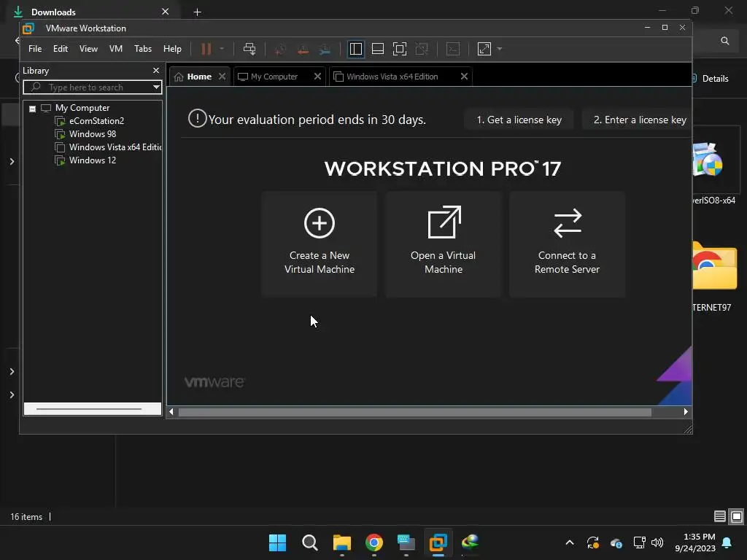The width and height of the screenshot is (747, 560).
Task: Open a new tab in Downloads window
Action: click(x=197, y=12)
